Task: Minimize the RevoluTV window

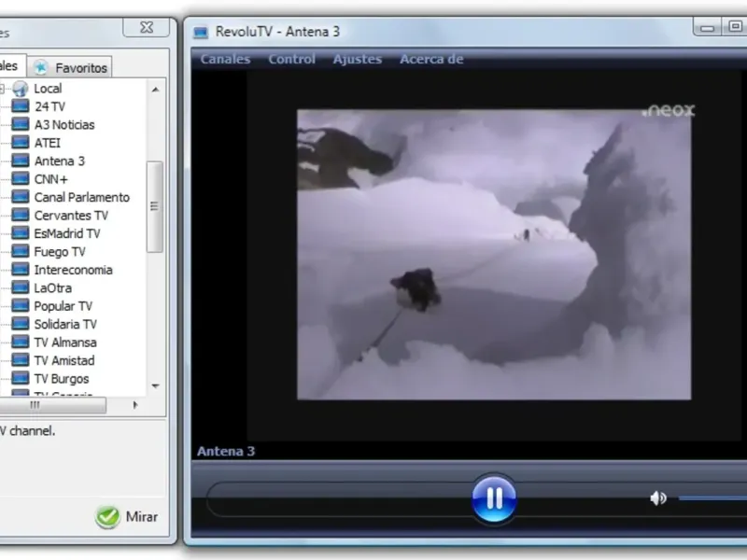Action: click(708, 27)
